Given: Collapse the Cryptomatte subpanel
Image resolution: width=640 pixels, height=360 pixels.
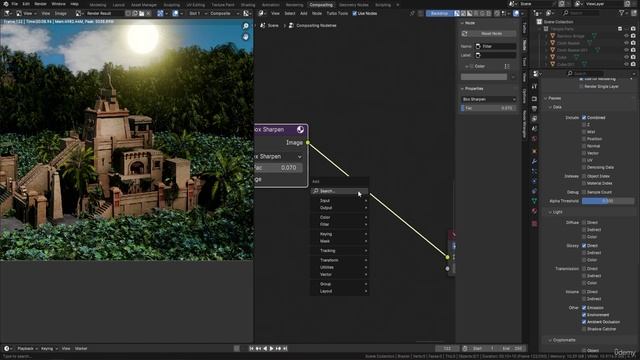Looking at the screenshot, I should 562,340.
